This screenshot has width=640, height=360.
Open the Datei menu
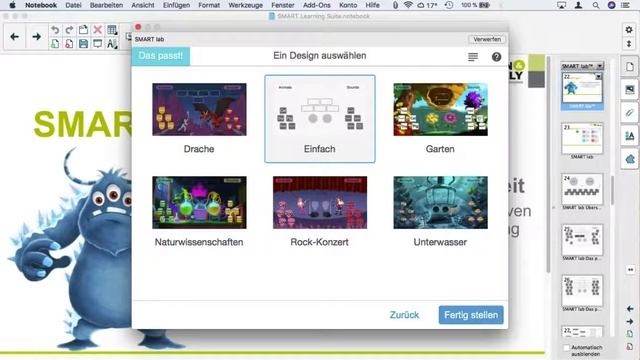(x=73, y=5)
